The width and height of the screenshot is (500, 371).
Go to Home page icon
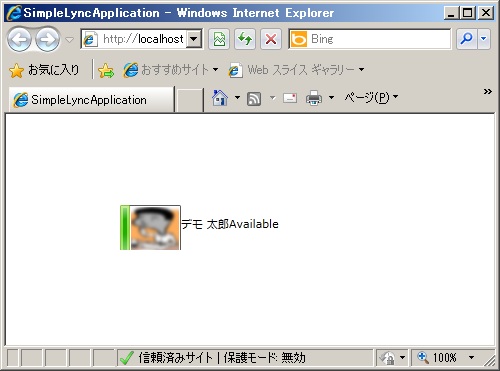pos(220,98)
